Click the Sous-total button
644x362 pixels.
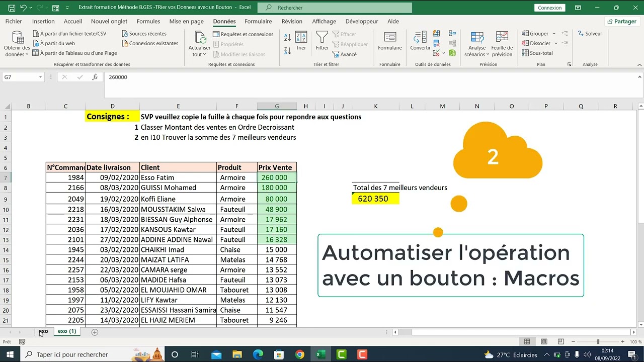click(537, 53)
